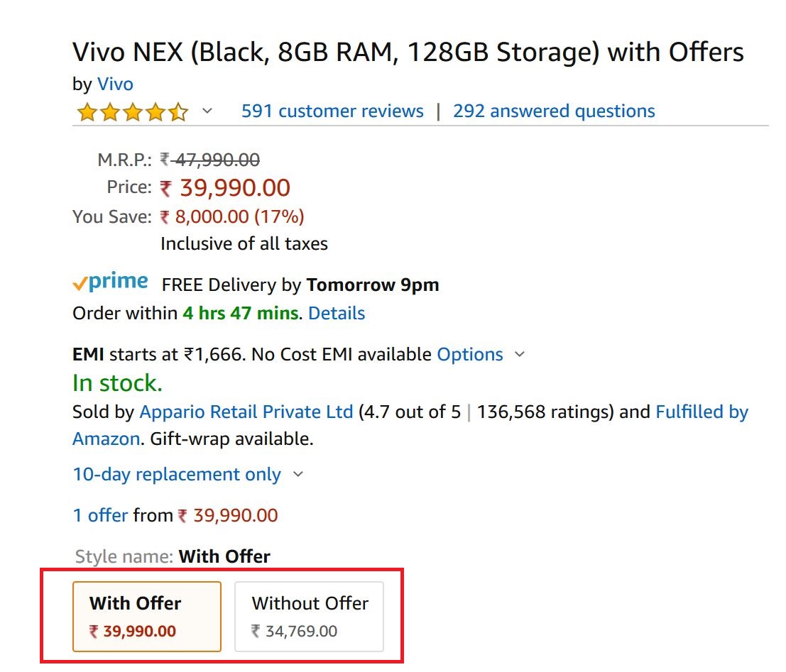Click the EMI Options link
Viewport: 786px width, 672px height.
(x=470, y=354)
